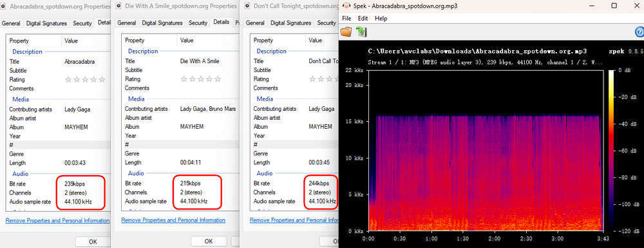The height and width of the screenshot is (248, 644).
Task: Click Bit rate value 244kbps
Action: 319,183
